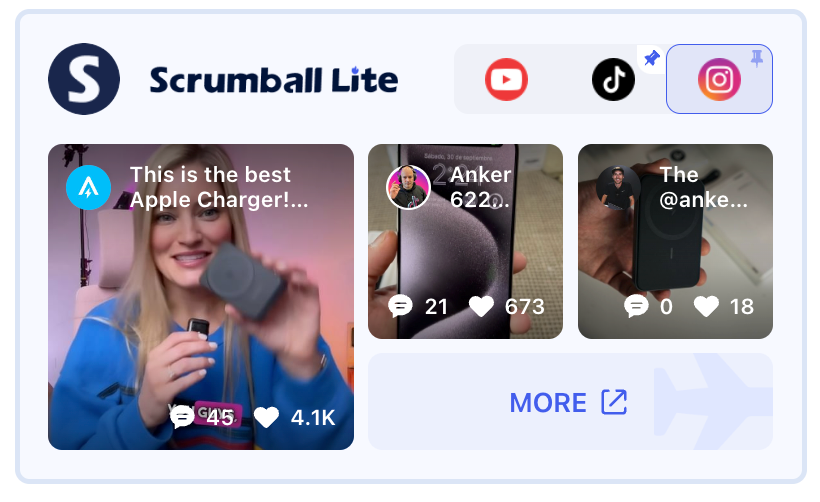Select the Instagram tab
The image size is (820, 502).
pyautogui.click(x=719, y=79)
